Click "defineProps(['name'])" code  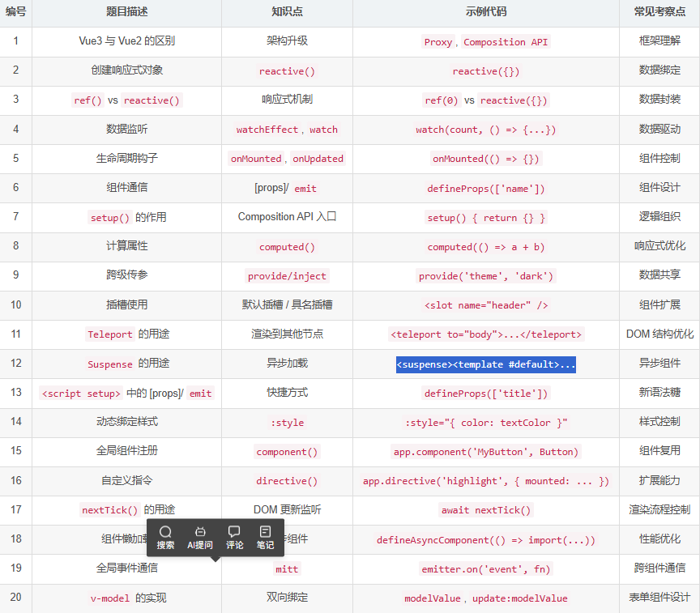(x=486, y=189)
